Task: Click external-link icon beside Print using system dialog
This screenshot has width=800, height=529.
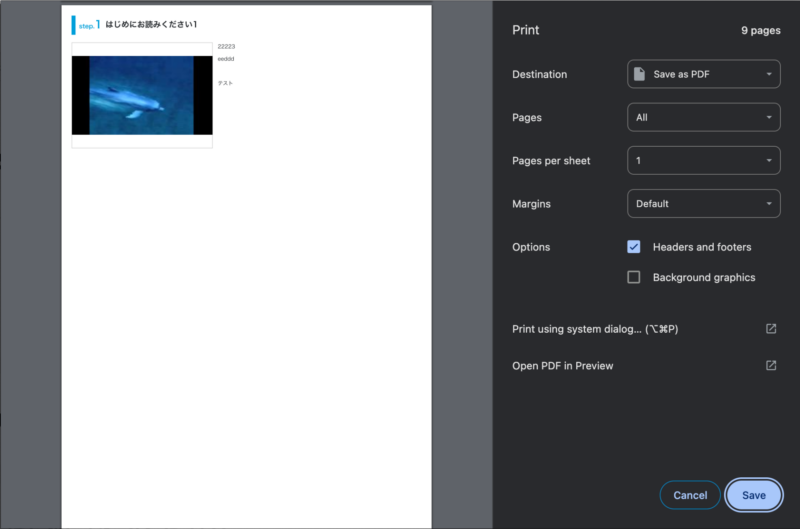Action: (x=771, y=329)
